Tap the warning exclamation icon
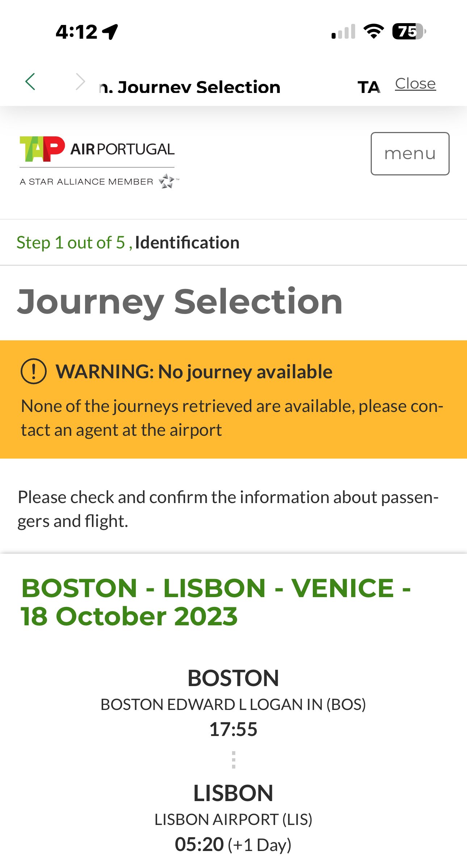This screenshot has height=868, width=467. [34, 371]
